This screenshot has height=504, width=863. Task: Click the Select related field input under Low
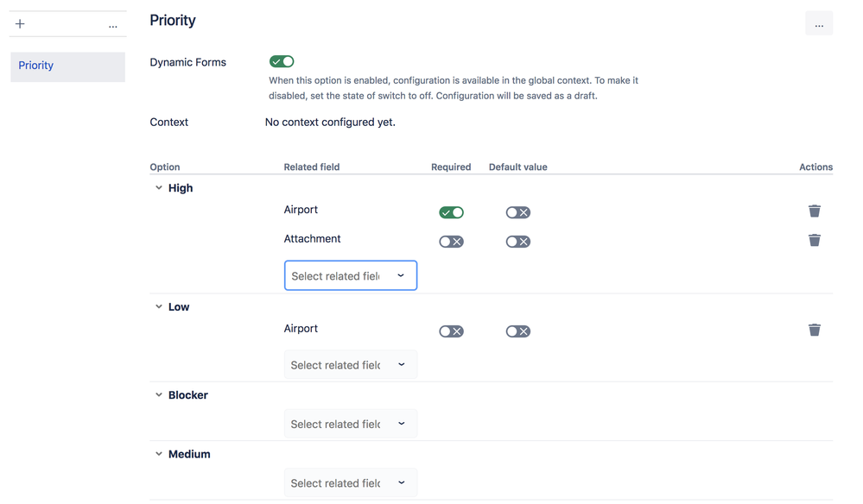[x=350, y=363]
